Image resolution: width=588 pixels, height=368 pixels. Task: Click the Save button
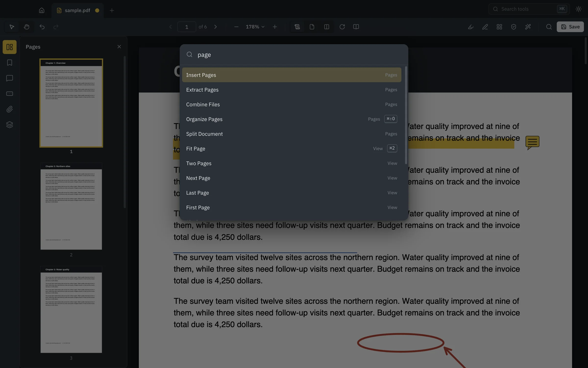[570, 27]
